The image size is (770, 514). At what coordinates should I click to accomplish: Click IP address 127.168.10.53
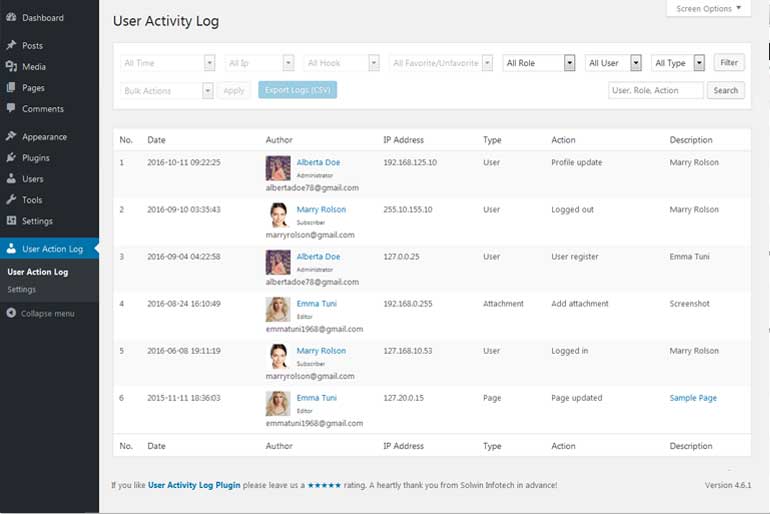tap(408, 351)
